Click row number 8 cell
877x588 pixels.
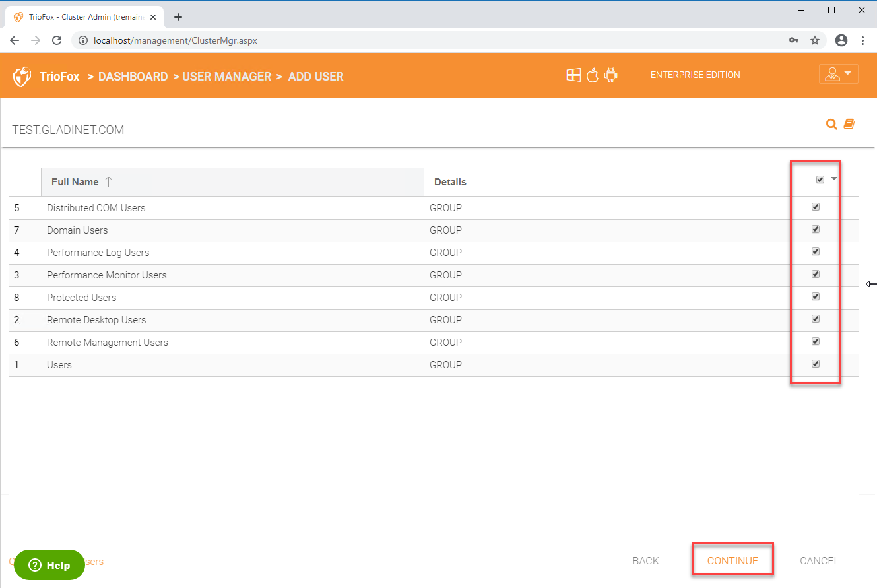(16, 298)
